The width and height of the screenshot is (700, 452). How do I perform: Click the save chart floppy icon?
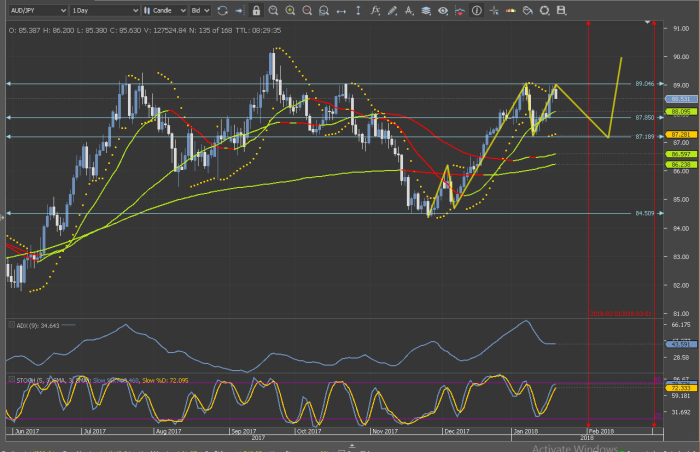561,10
